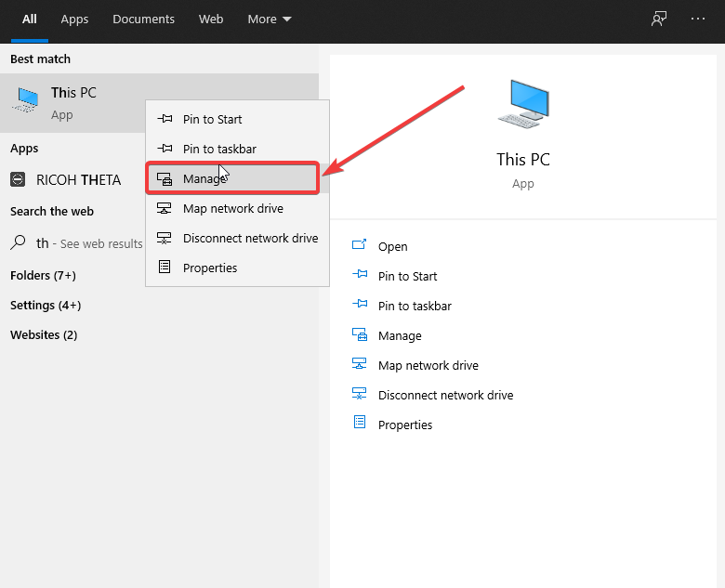725x588 pixels.
Task: Click the RICOH THETA app icon
Action: click(19, 179)
